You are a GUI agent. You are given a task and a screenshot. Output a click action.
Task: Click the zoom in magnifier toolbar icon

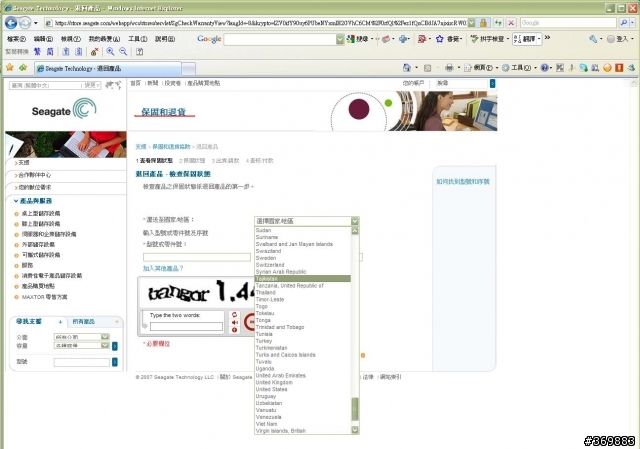click(x=110, y=51)
